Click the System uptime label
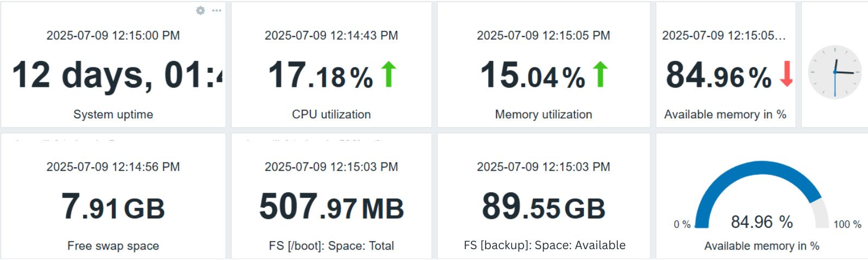The width and height of the screenshot is (868, 260). pyautogui.click(x=113, y=115)
